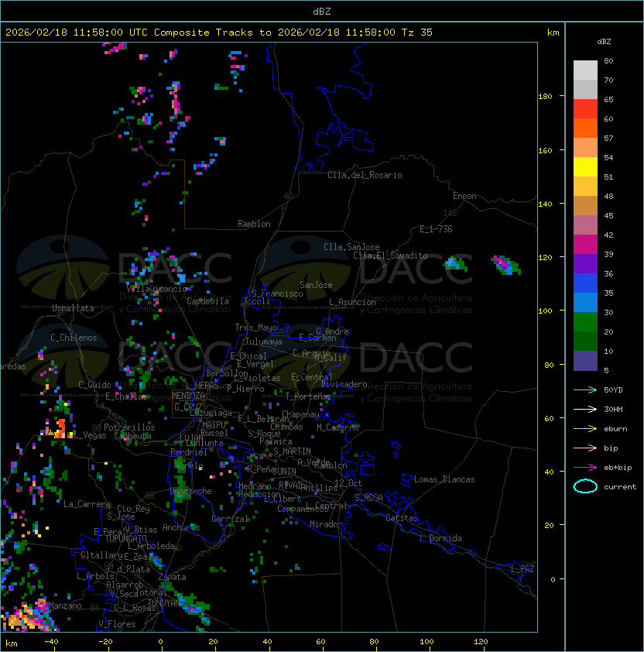Pick the bright yellow 54 dBZ swatch
The height and width of the screenshot is (652, 644).
click(585, 167)
